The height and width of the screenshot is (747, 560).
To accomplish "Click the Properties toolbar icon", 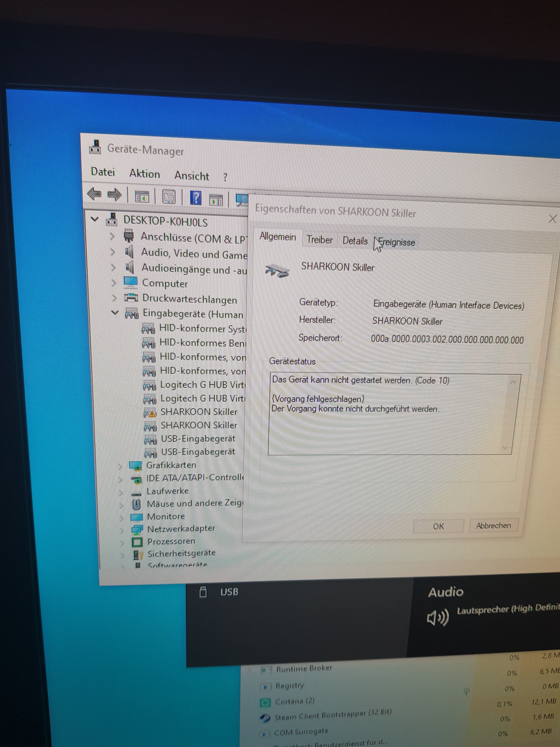I will click(x=169, y=197).
